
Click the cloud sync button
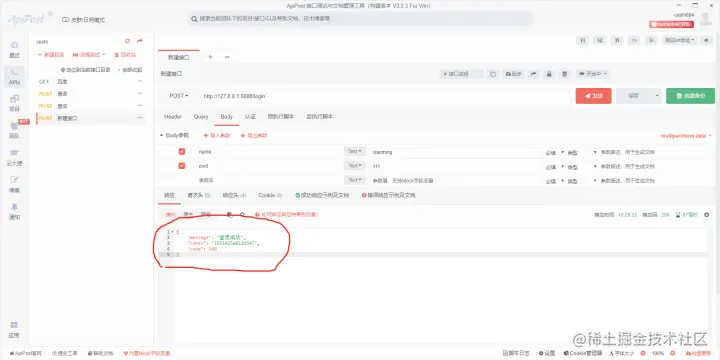(513, 74)
